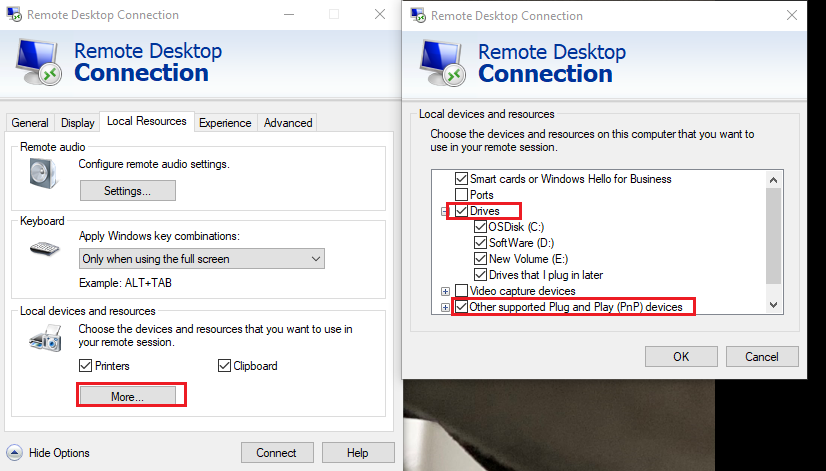
Task: Click the More... button
Action: point(127,396)
